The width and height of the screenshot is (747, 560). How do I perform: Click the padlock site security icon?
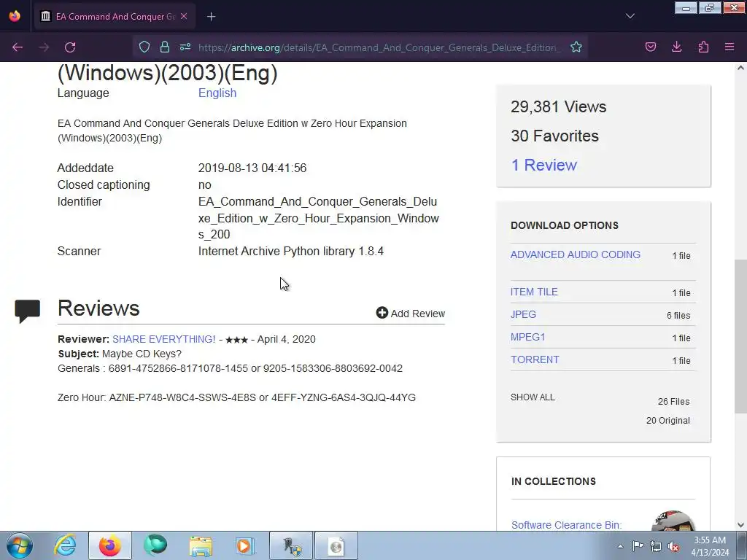tap(165, 47)
